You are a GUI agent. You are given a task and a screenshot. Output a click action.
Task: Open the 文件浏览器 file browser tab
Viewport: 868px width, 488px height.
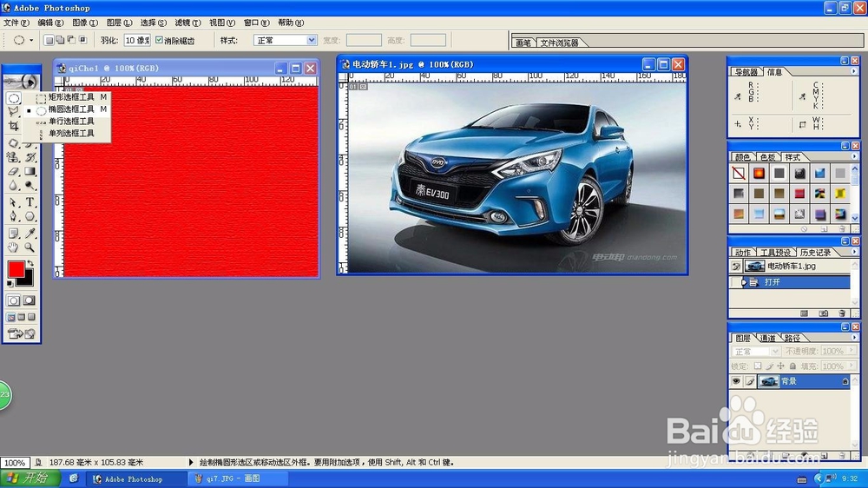(559, 43)
